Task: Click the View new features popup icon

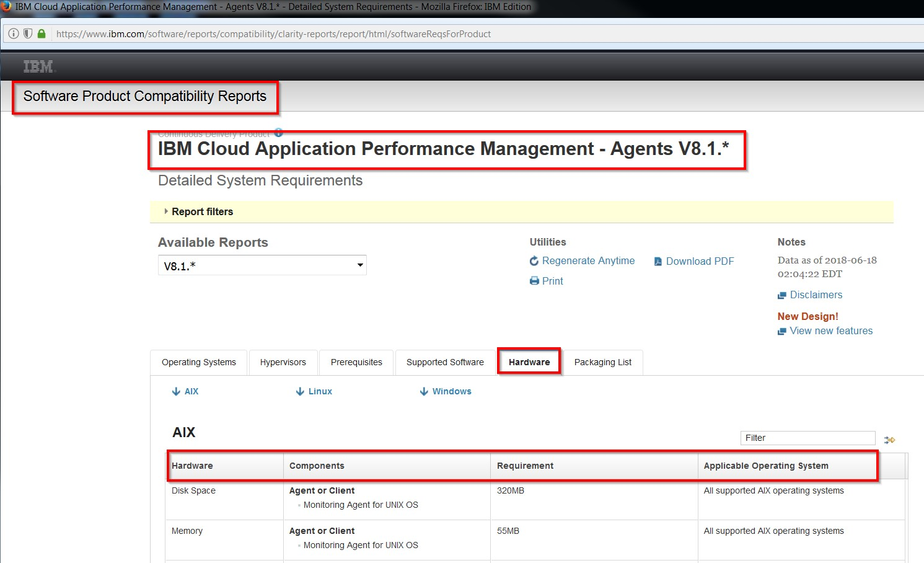Action: [x=782, y=331]
